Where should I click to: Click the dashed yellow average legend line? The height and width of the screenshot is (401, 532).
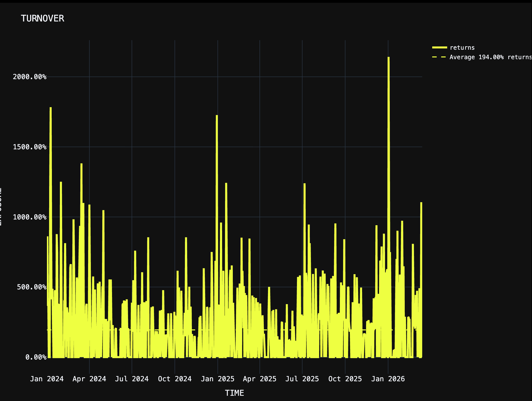439,57
